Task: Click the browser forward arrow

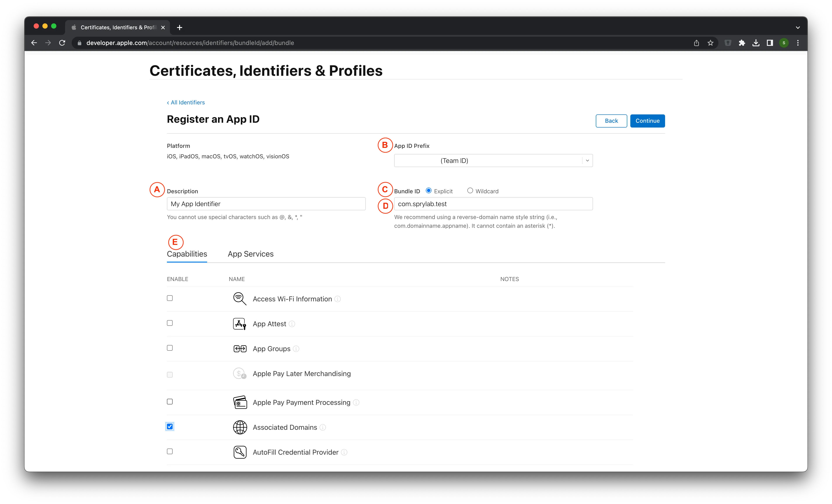Action: point(48,43)
